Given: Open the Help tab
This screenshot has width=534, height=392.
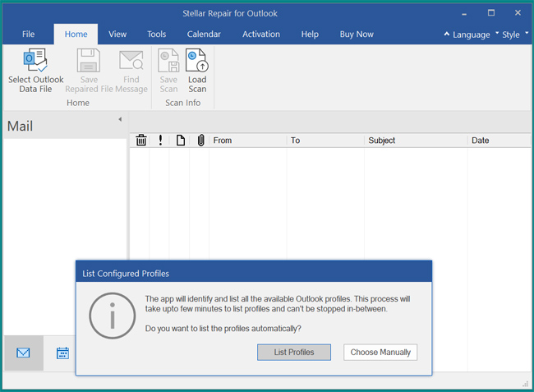Looking at the screenshot, I should 310,34.
